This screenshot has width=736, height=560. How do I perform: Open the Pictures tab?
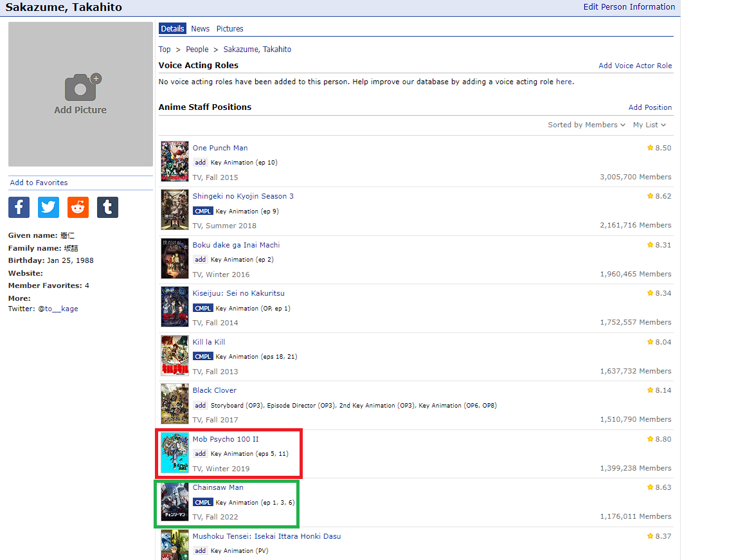tap(229, 29)
